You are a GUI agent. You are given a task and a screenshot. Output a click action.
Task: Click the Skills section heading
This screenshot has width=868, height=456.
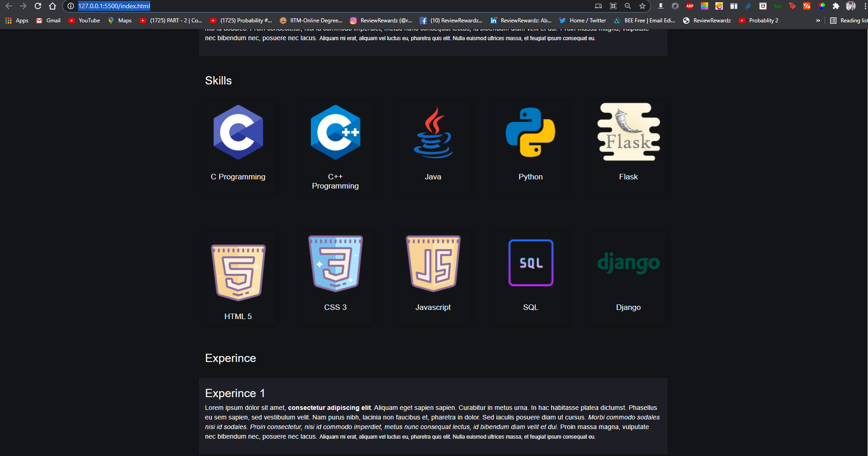(x=218, y=81)
